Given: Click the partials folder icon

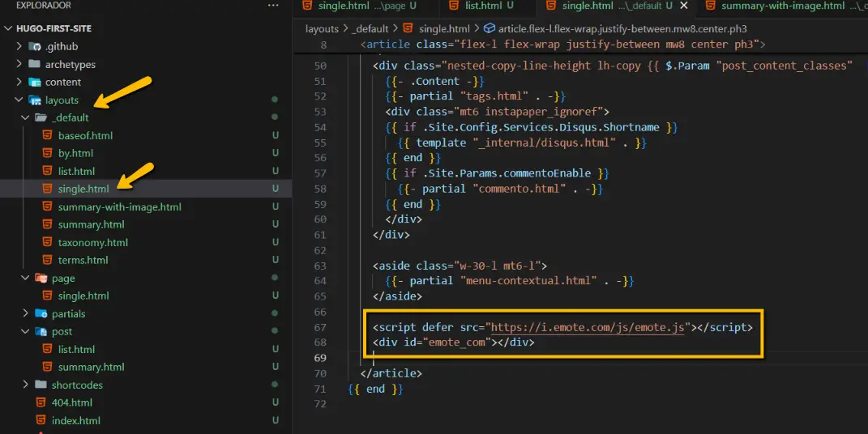Looking at the screenshot, I should tap(41, 313).
